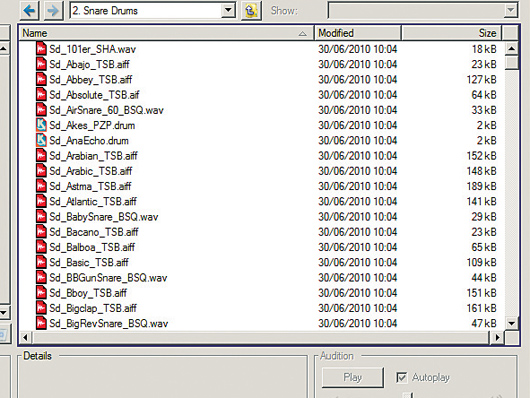Click the icon beside Sd_Balboa_TSB.aiff
Screen dimensions: 530x398
point(41,247)
